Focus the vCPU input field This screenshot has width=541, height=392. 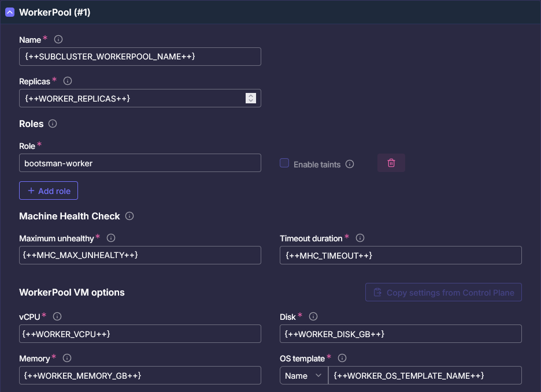click(140, 334)
